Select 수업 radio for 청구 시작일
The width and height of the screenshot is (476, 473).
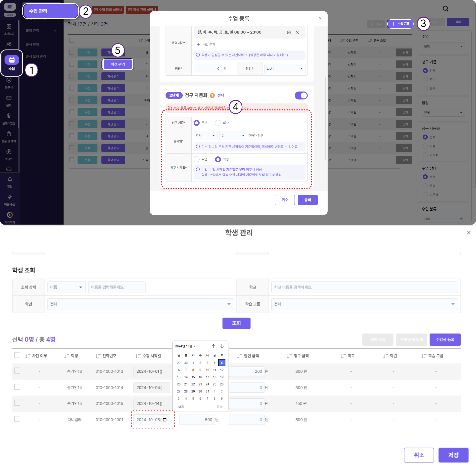(197, 159)
